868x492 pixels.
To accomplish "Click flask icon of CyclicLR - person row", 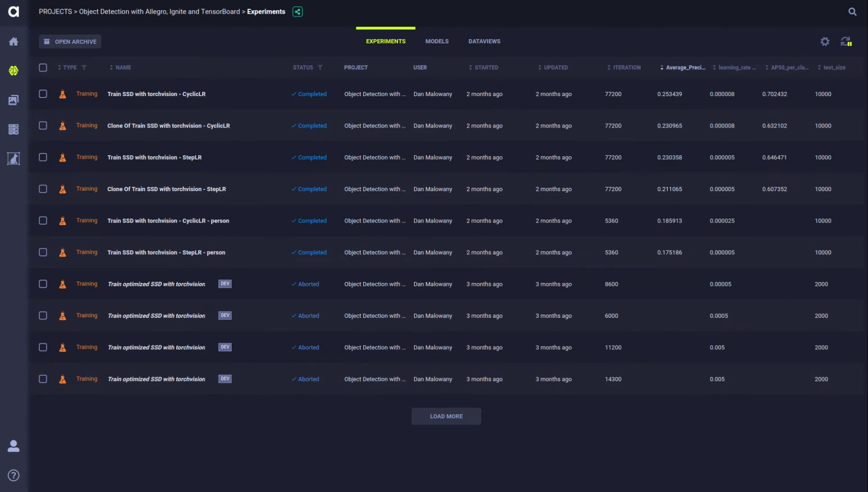I will click(62, 221).
